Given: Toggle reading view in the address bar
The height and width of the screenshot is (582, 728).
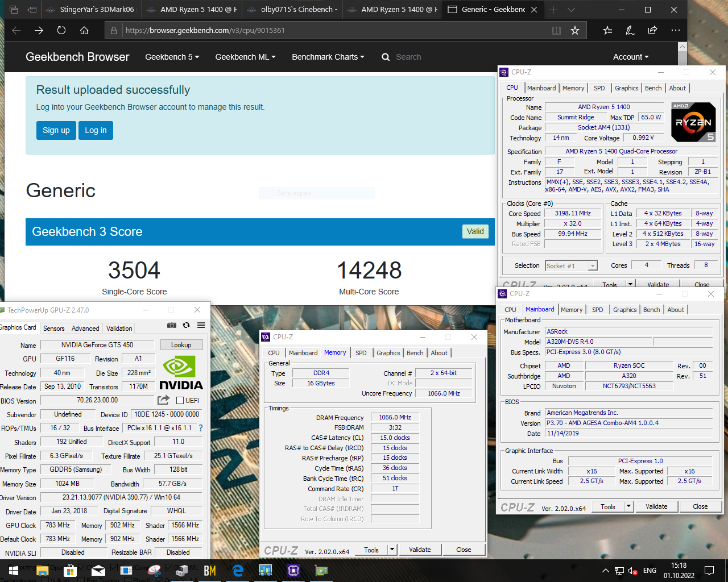Looking at the screenshot, I should (557, 30).
